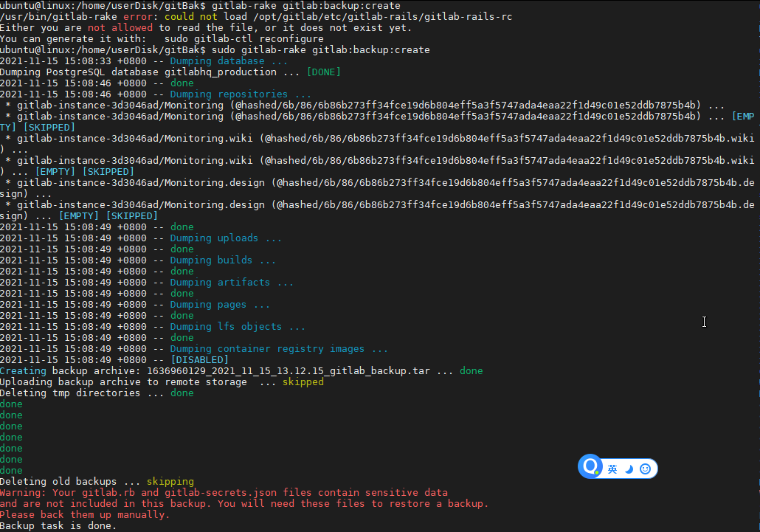
Task: Click the yellow 'skipping' status
Action: 170,482
